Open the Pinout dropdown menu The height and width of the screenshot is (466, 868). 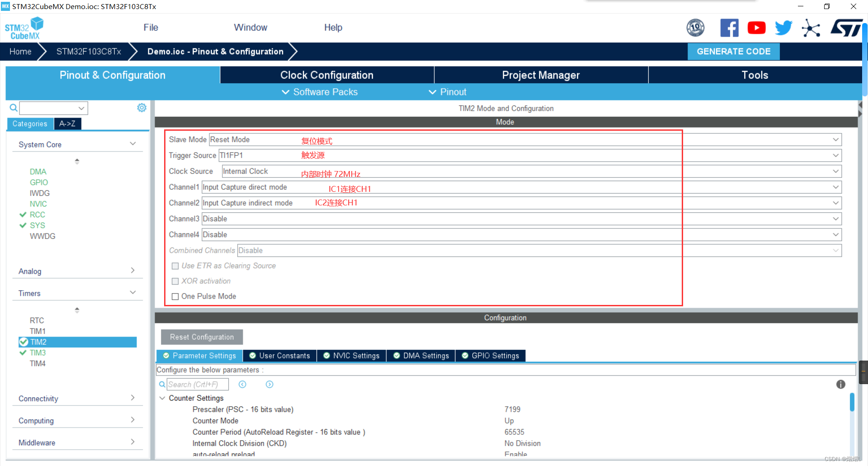point(448,92)
